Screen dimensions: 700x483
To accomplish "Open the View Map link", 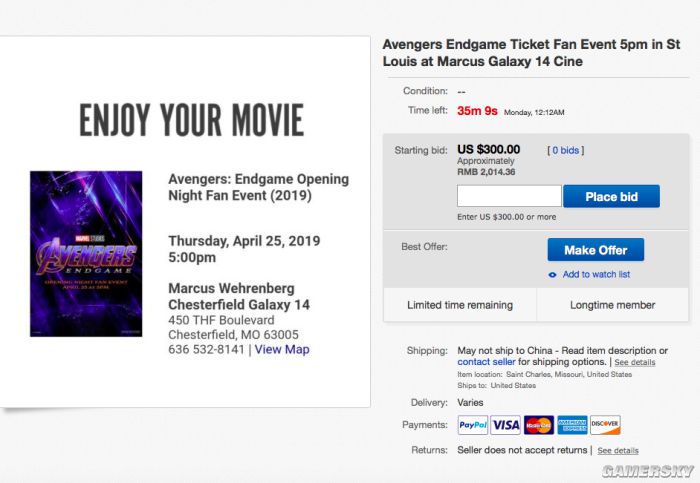I will [x=282, y=350].
